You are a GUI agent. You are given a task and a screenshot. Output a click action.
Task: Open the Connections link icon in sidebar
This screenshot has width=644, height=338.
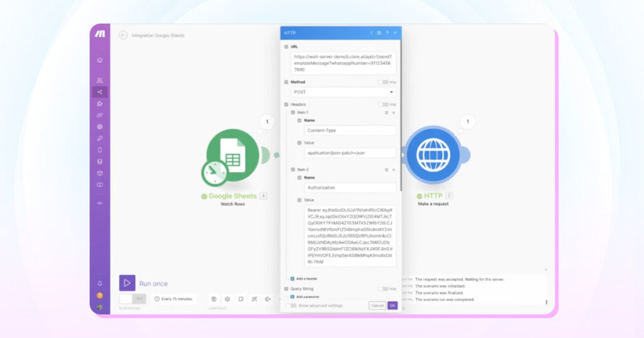[100, 115]
